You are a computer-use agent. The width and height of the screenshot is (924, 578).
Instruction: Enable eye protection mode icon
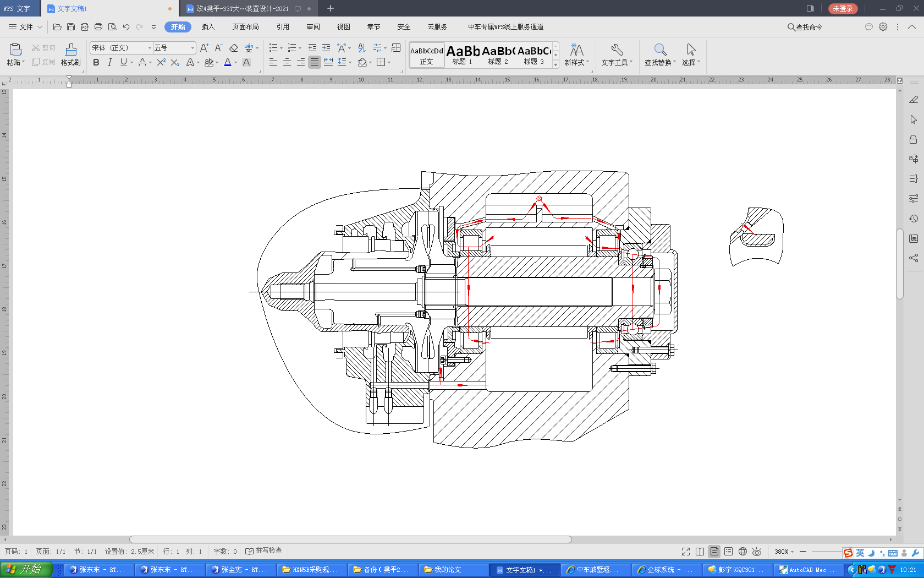pyautogui.click(x=757, y=552)
